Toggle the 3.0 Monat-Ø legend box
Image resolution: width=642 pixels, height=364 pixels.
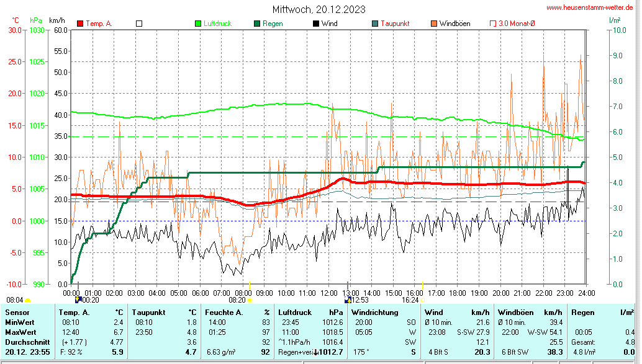coord(493,24)
